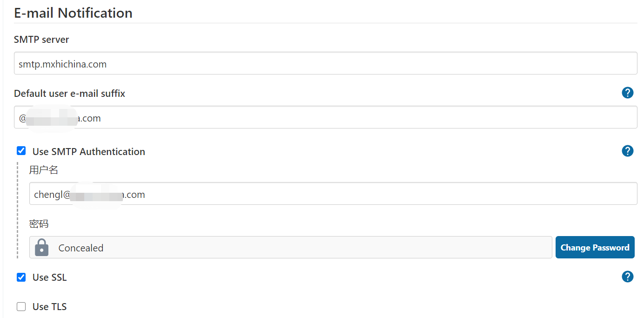Show help for Use SMTP Authentication

pyautogui.click(x=627, y=151)
